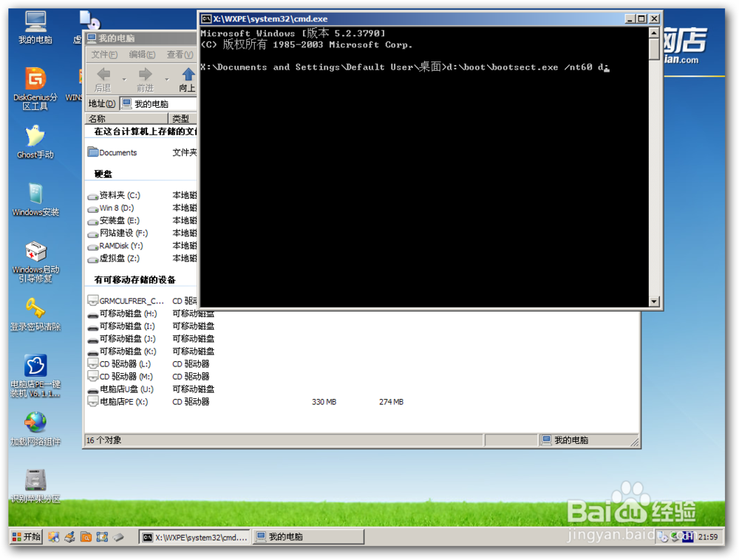The image size is (739, 560).
Task: Switch to 我的电脑 taskbar button
Action: tap(309, 537)
